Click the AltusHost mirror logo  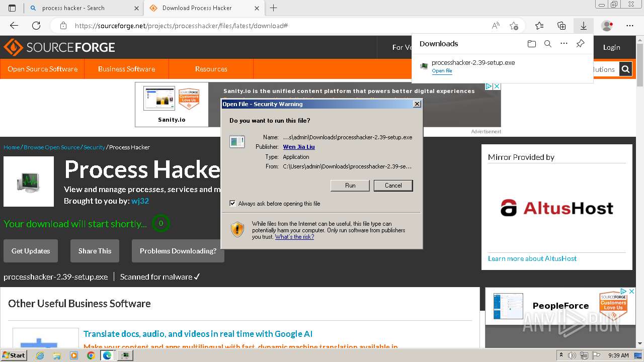(557, 208)
